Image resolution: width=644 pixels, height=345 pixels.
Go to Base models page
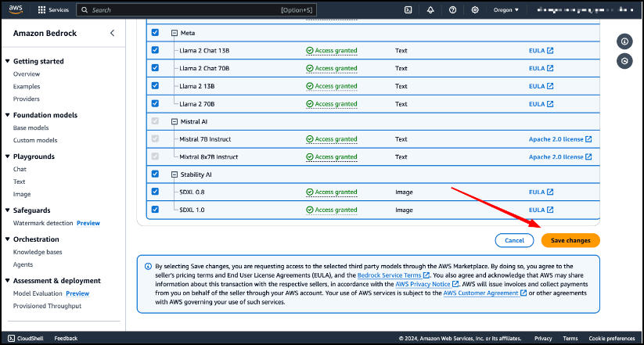click(x=31, y=128)
